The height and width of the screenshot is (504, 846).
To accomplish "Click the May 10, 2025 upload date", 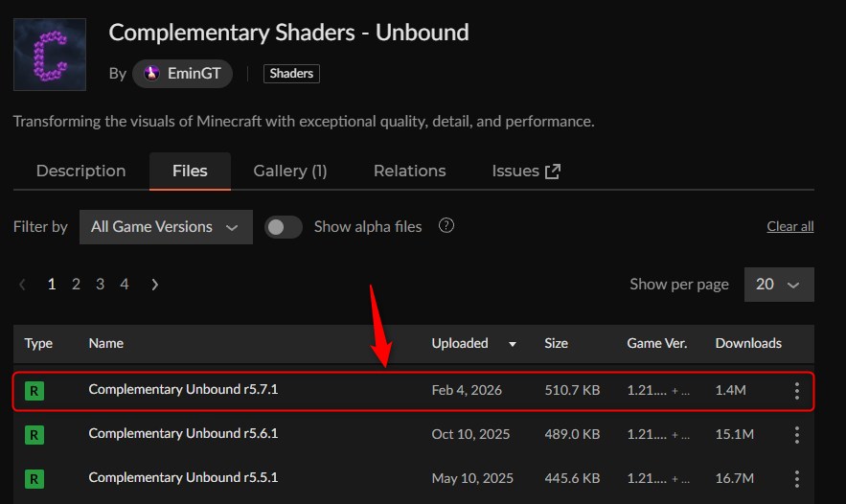I will click(x=472, y=479).
